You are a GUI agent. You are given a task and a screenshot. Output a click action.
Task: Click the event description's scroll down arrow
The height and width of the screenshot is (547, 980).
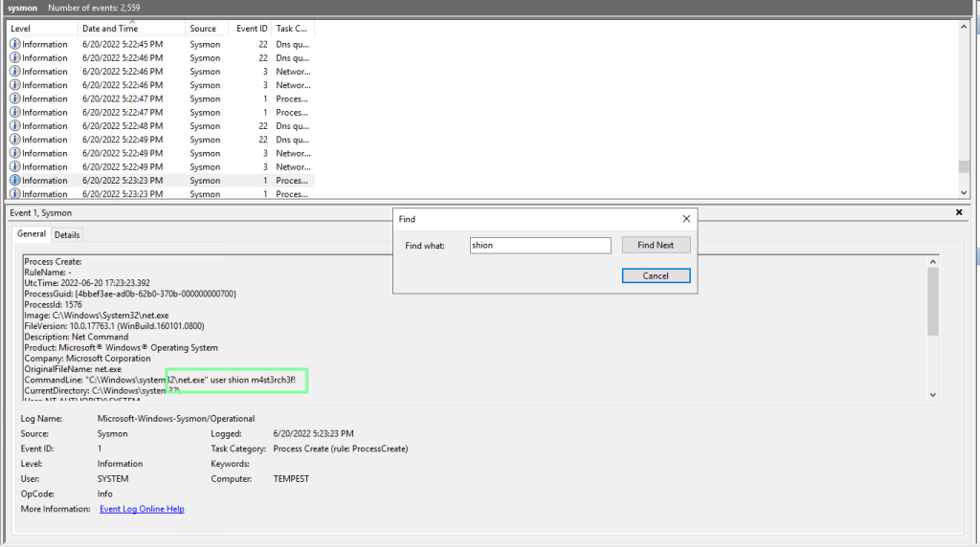click(933, 393)
